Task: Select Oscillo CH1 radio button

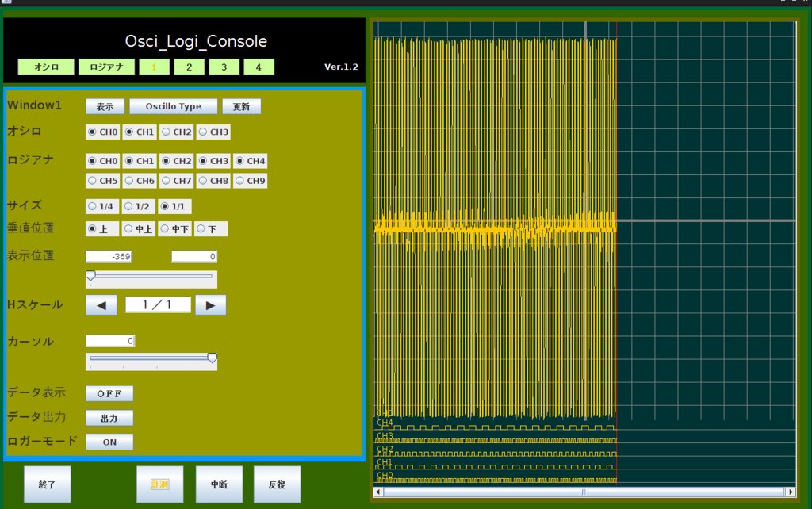Action: click(140, 132)
